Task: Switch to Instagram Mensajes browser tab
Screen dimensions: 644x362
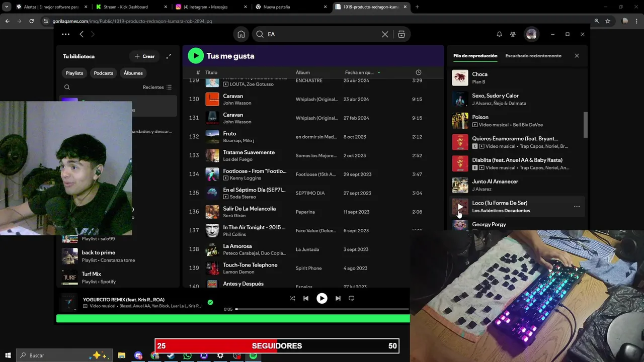Action: (x=210, y=7)
